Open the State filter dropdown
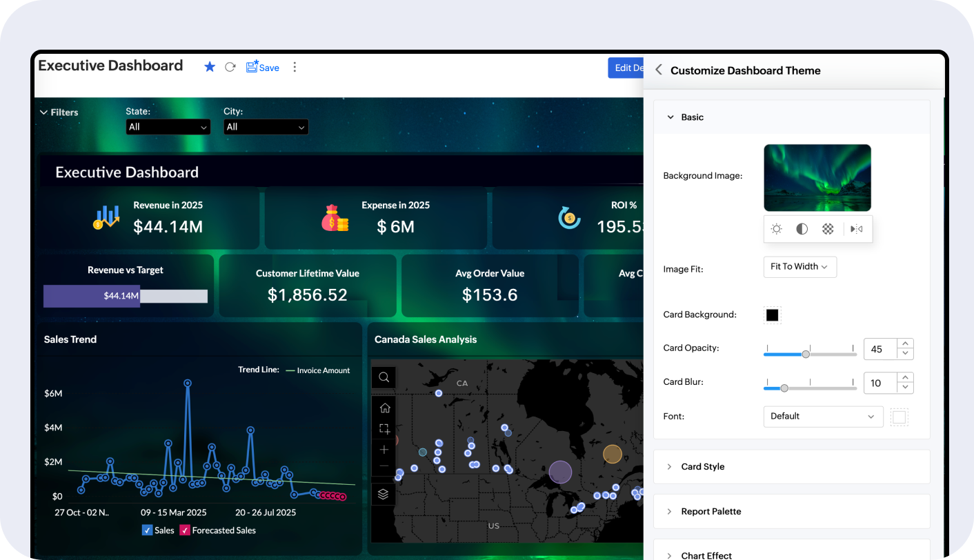974x560 pixels. pyautogui.click(x=168, y=127)
